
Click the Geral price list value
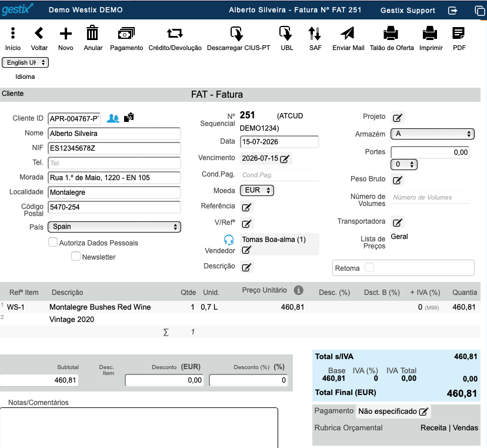click(x=399, y=237)
